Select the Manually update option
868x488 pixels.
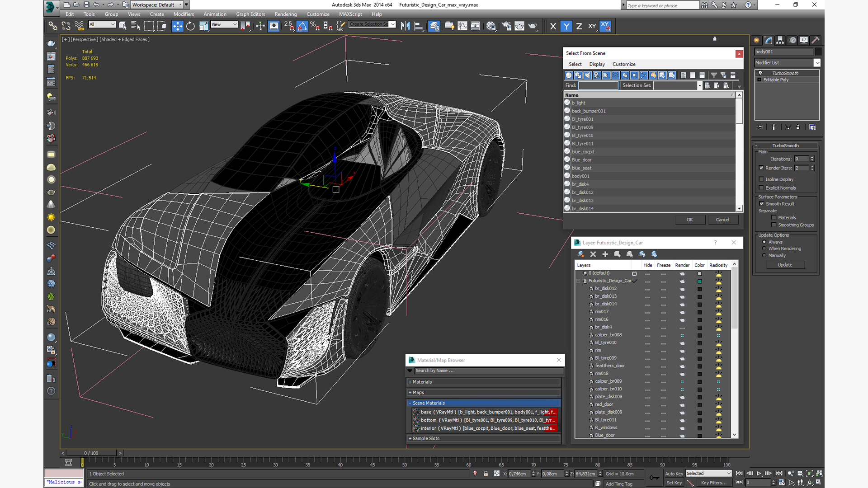pos(764,255)
